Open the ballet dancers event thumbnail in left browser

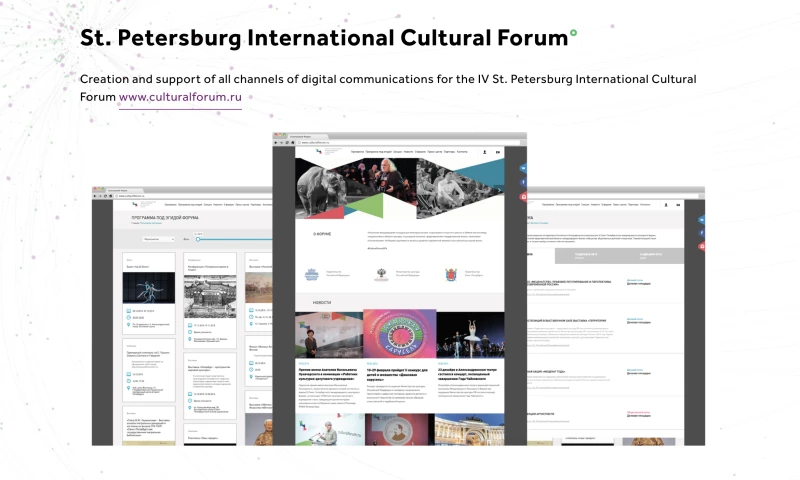pos(149,288)
